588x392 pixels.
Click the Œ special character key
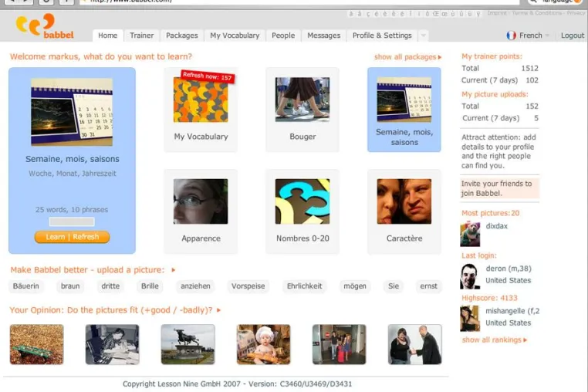(436, 14)
